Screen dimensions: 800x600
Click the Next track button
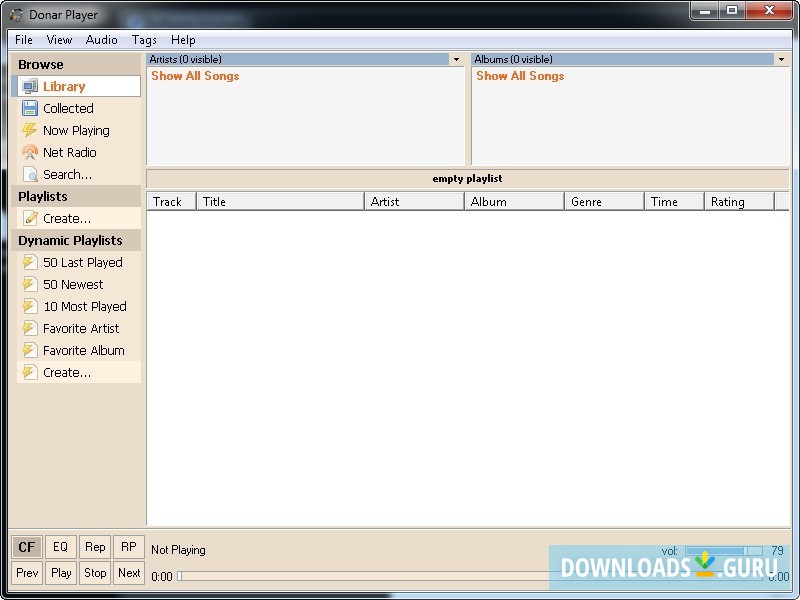coord(129,573)
